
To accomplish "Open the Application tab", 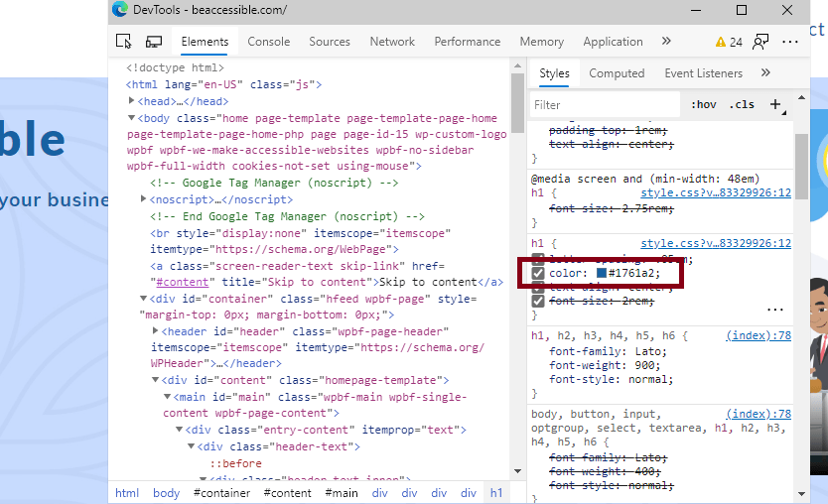I will (x=614, y=42).
